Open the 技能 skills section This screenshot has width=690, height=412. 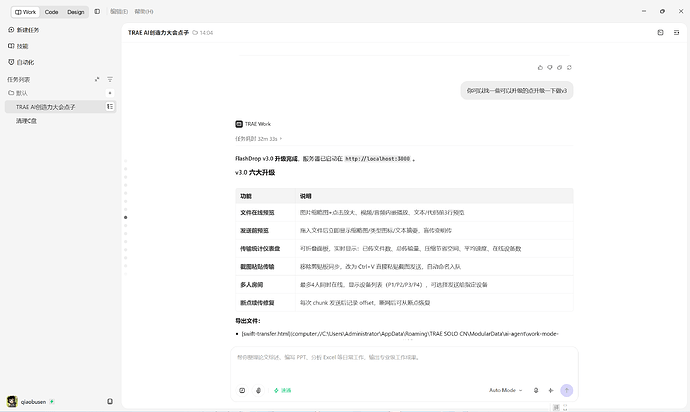point(18,46)
